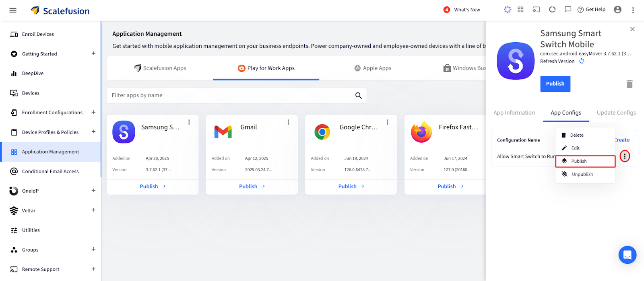Switch to Play for Work Apps tab

tap(266, 68)
